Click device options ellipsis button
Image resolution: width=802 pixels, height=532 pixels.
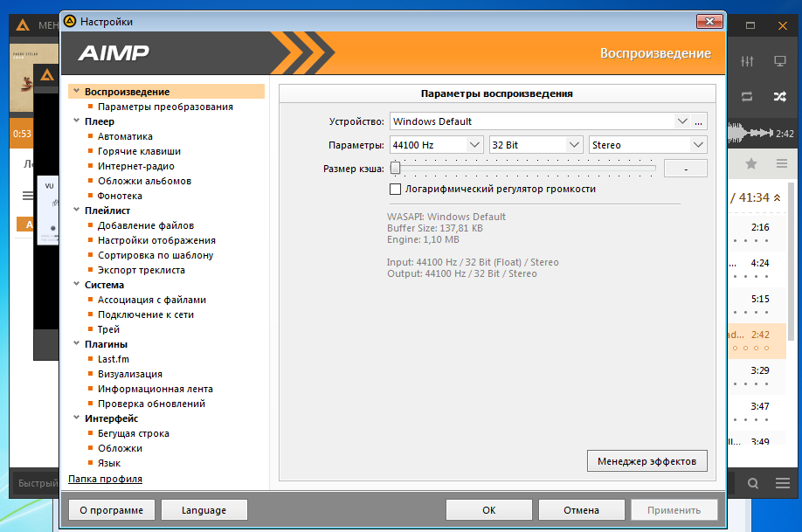[698, 121]
